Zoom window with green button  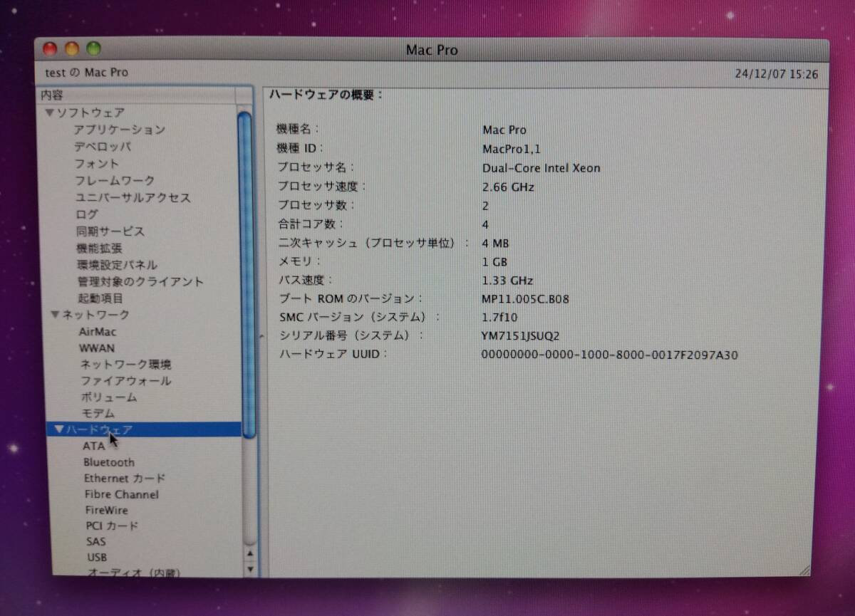pyautogui.click(x=93, y=49)
